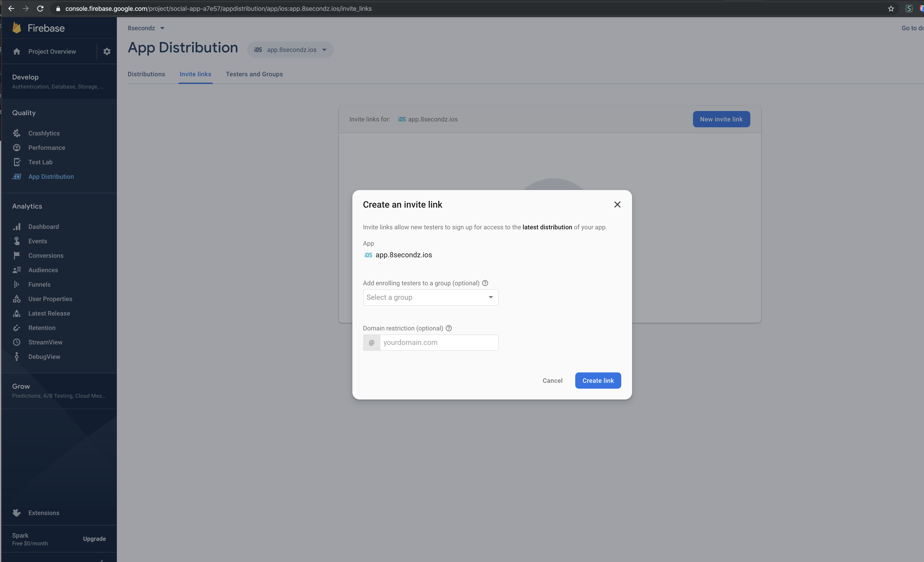Screen dimensions: 924x562
Task: Expand the 8secondz project selector
Action: [146, 28]
